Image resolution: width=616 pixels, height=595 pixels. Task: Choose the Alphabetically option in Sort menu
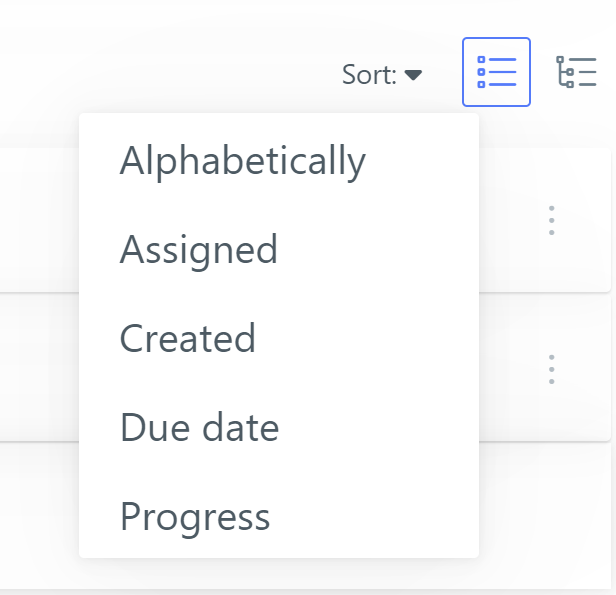[x=243, y=161]
